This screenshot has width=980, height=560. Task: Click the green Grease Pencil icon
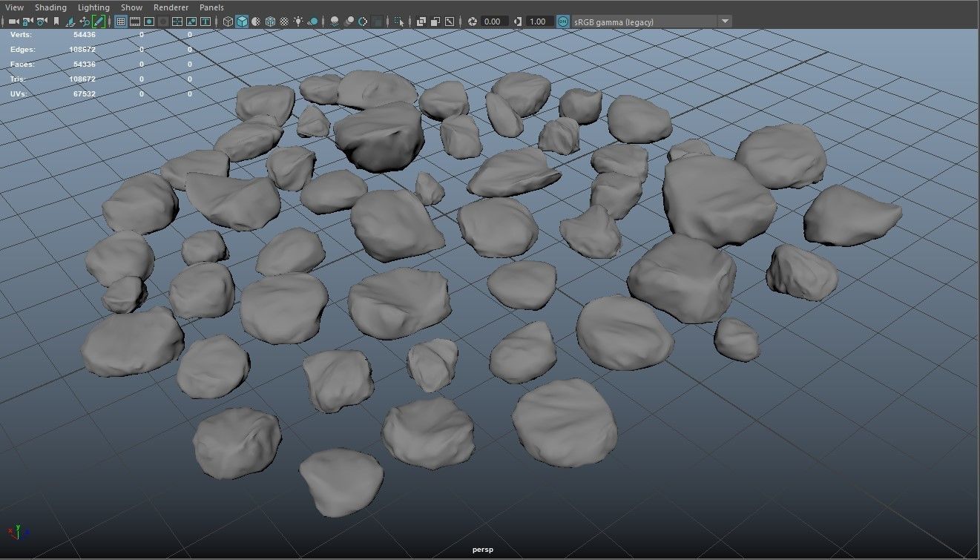[99, 22]
